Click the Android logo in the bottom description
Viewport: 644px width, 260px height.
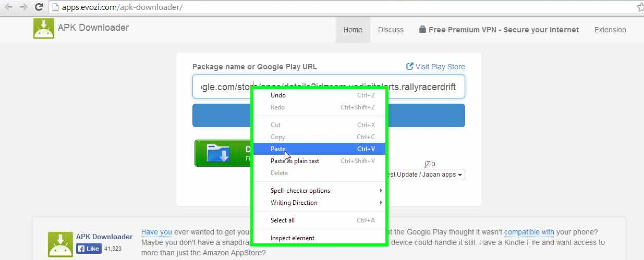pos(60,244)
